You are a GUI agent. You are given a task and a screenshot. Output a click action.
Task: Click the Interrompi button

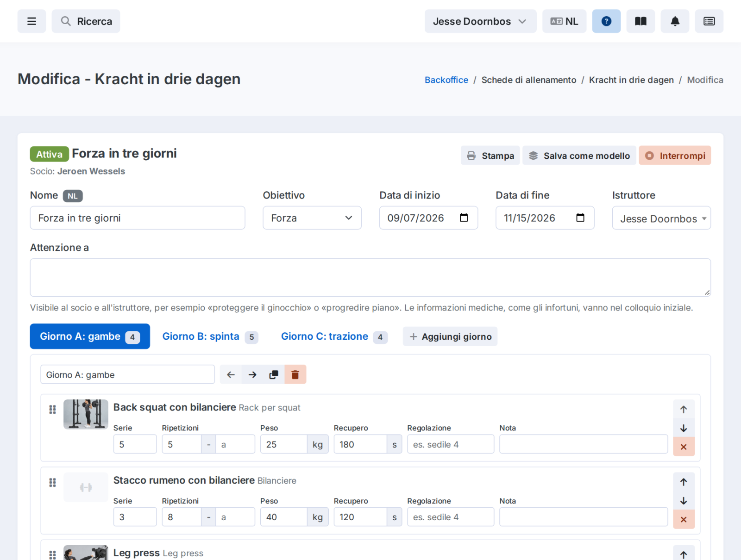coord(675,156)
